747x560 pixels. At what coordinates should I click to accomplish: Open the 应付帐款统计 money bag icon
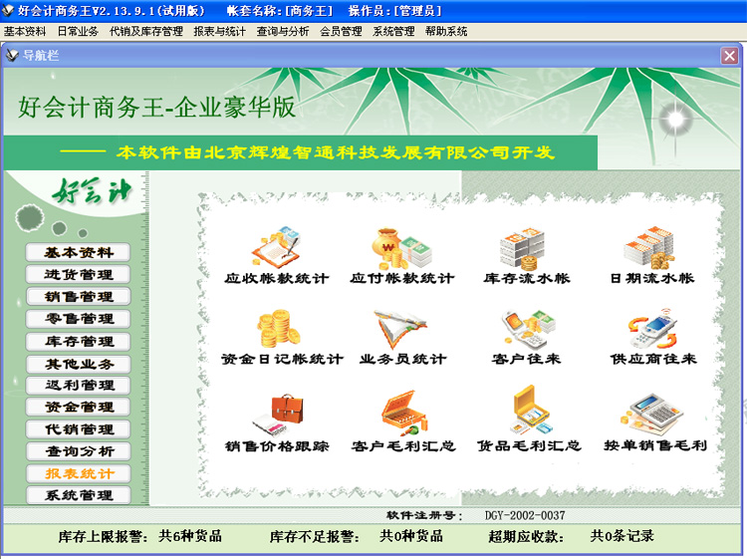point(401,248)
